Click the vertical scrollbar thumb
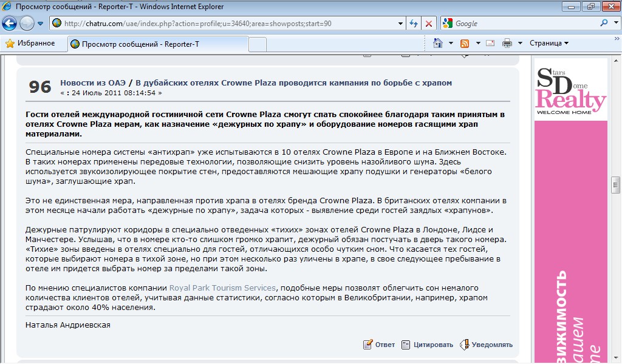The width and height of the screenshot is (622, 364). pyautogui.click(x=616, y=184)
